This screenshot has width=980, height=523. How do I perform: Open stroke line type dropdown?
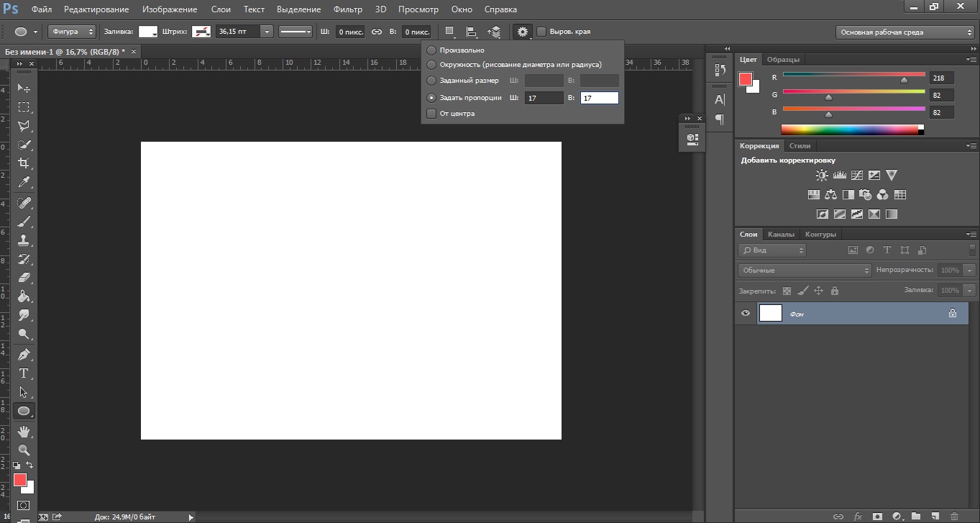point(295,32)
